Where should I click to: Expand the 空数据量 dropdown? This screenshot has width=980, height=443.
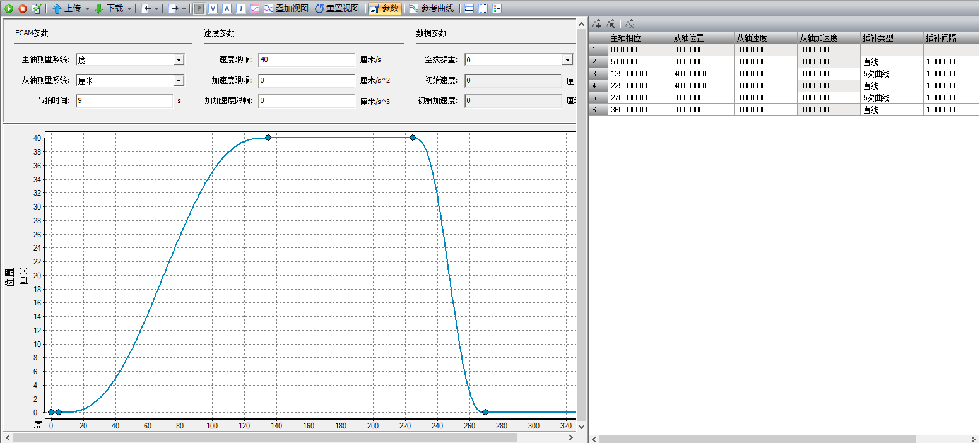point(567,60)
